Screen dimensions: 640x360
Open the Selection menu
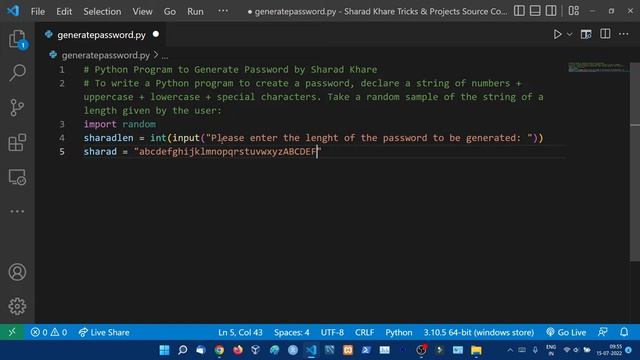click(102, 11)
